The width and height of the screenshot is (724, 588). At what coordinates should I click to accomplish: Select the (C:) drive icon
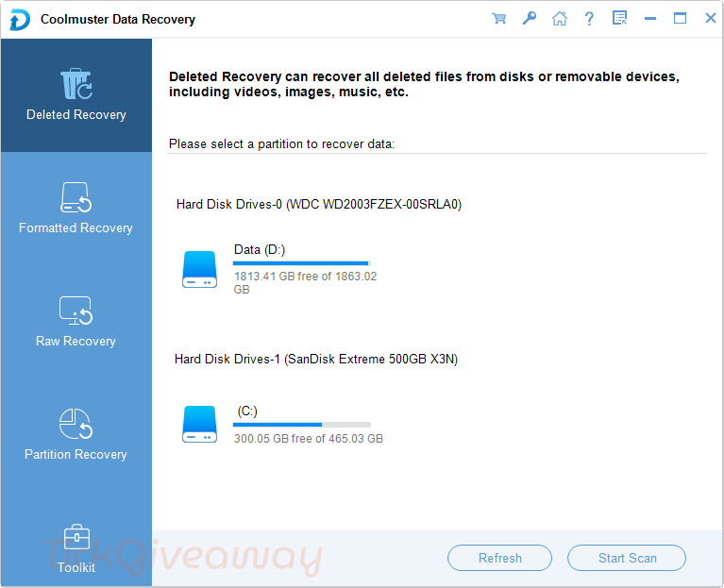tap(199, 424)
